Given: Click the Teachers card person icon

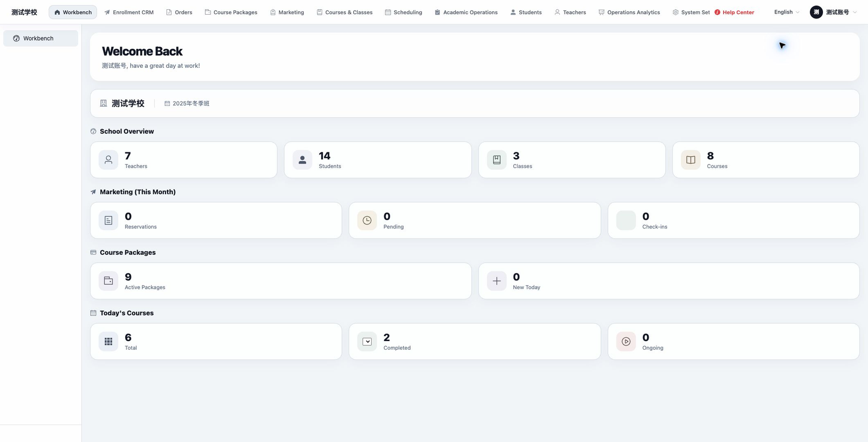Looking at the screenshot, I should [x=108, y=159].
